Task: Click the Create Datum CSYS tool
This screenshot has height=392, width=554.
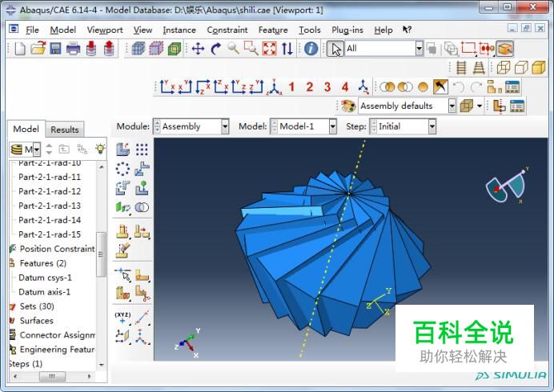Action: pyautogui.click(x=142, y=336)
